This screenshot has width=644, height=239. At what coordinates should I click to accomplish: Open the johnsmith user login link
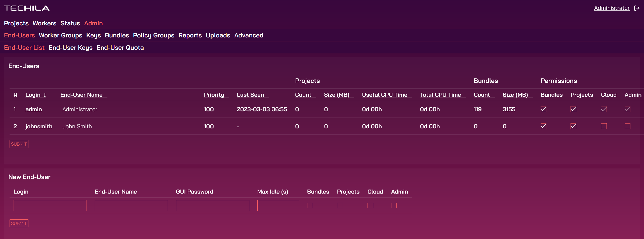pos(39,127)
